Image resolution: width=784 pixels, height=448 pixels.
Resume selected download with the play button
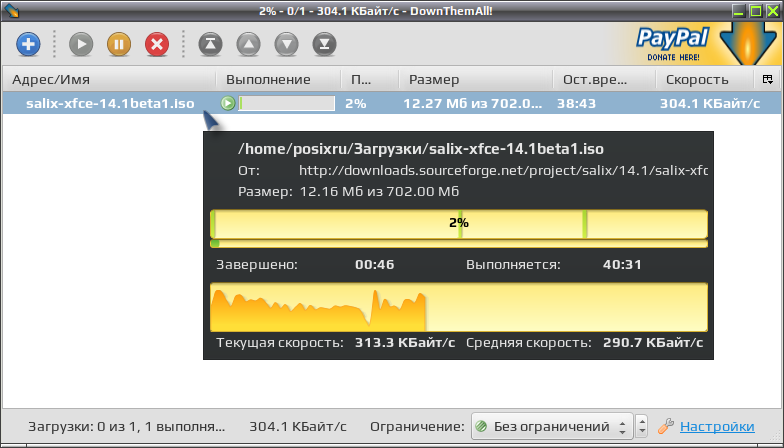click(x=81, y=44)
